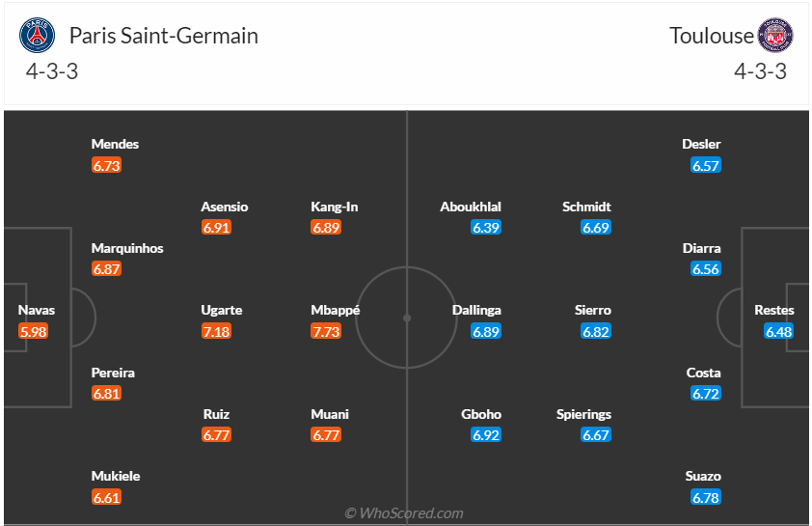
Task: Click Asensio's 6.91 rating badge
Action: (x=216, y=228)
